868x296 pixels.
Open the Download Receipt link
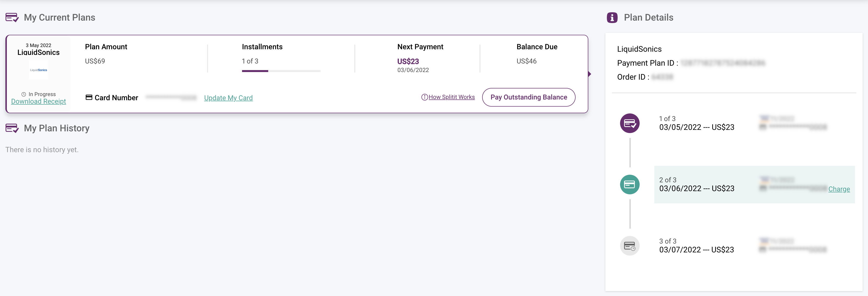[x=38, y=102]
